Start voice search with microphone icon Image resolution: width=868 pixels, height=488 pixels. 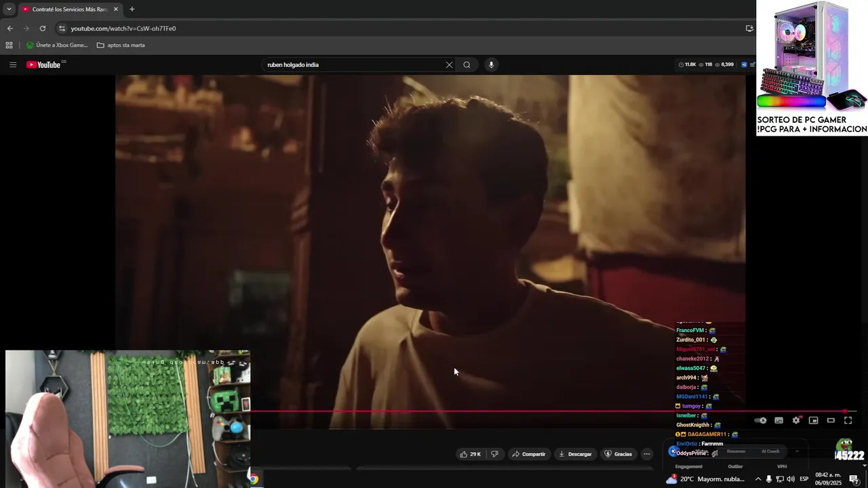pyautogui.click(x=491, y=65)
